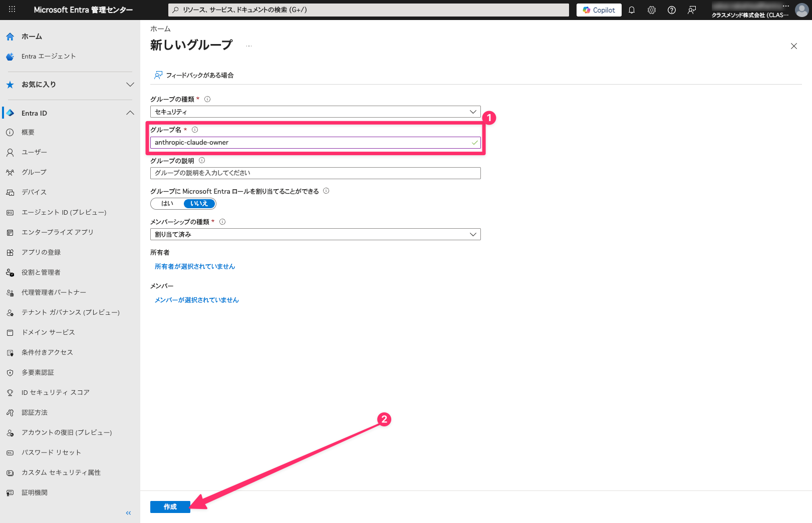Open the notifications bell icon
Screen dimensions: 812x523
click(x=632, y=10)
